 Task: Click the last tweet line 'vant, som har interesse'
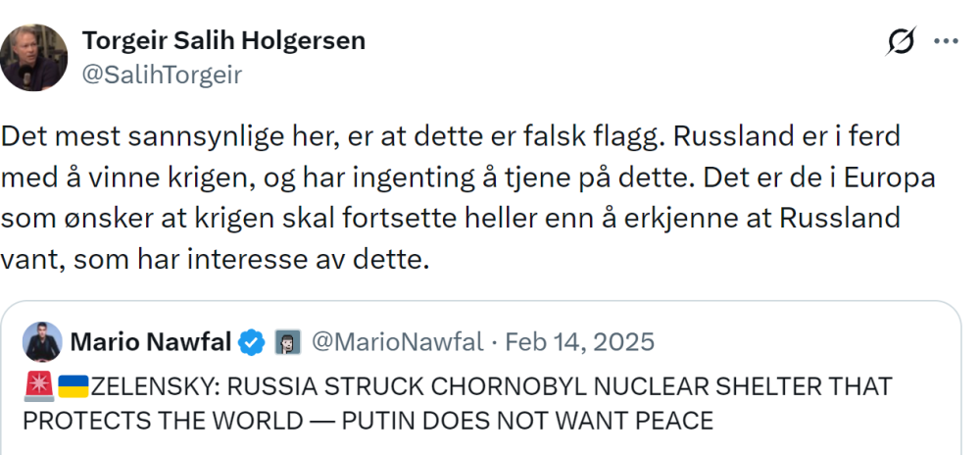pyautogui.click(x=216, y=263)
